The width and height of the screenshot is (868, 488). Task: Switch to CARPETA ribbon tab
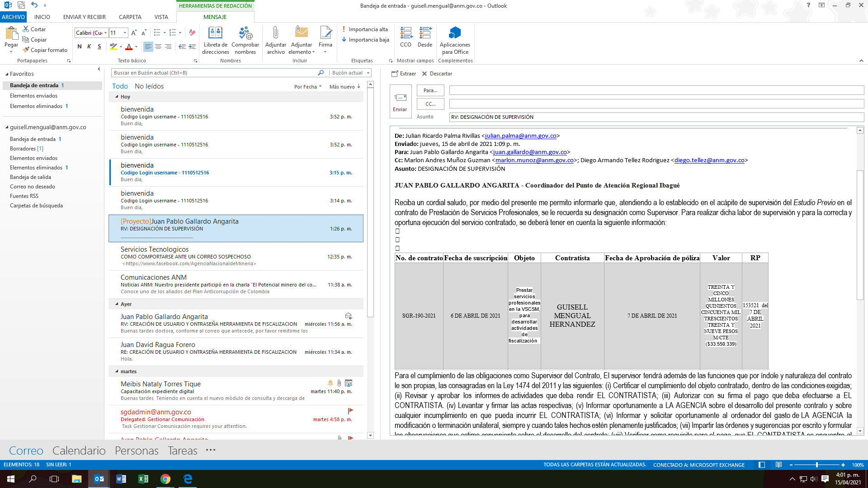[130, 17]
